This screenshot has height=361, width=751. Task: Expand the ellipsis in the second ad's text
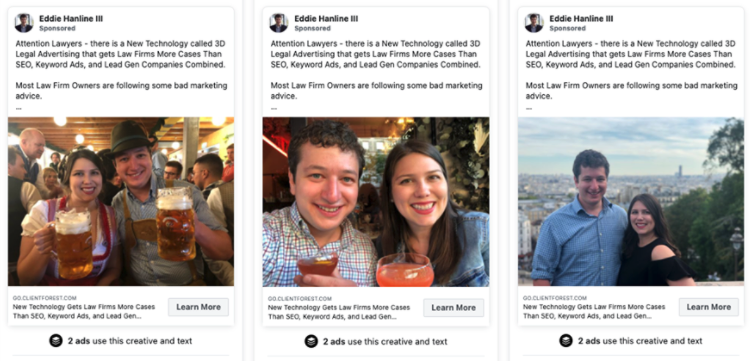(274, 108)
